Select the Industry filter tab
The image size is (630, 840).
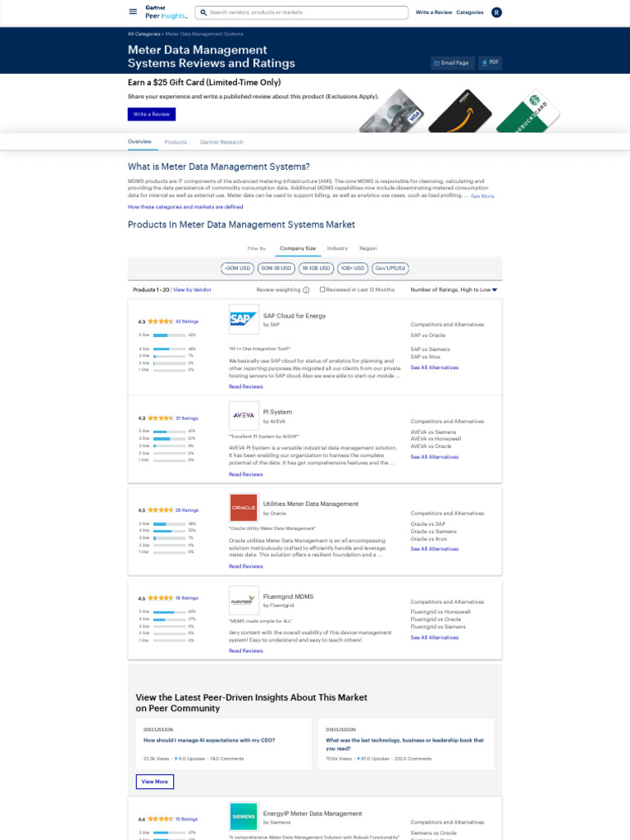coord(337,249)
